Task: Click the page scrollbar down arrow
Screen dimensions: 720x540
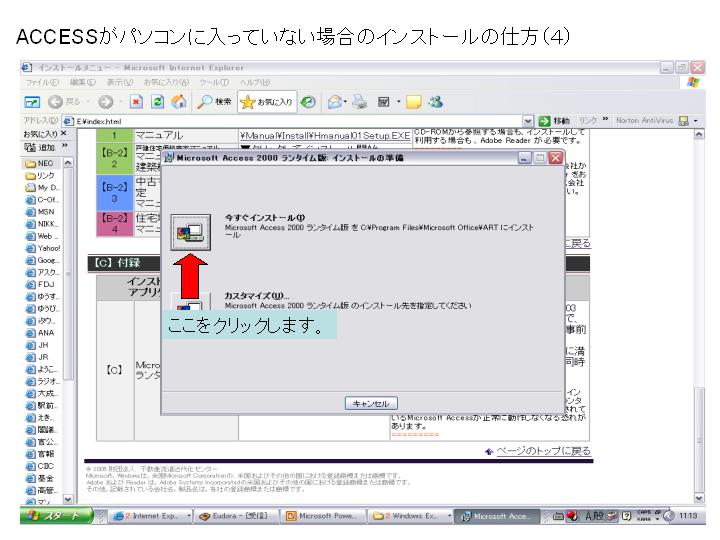Action: pyautogui.click(x=699, y=498)
